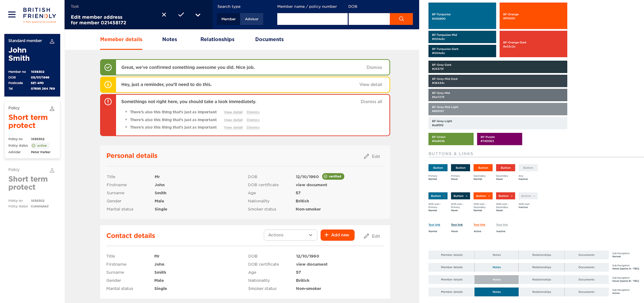Expand the task bar chevron

click(x=198, y=15)
